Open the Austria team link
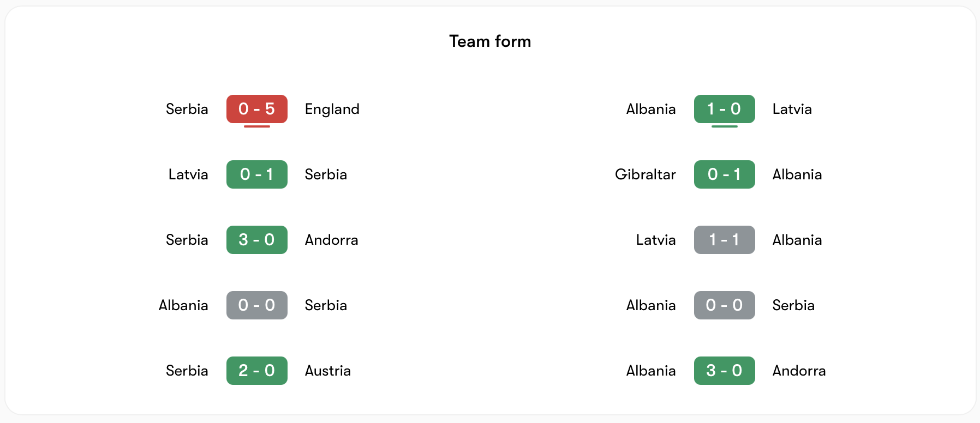 (327, 371)
